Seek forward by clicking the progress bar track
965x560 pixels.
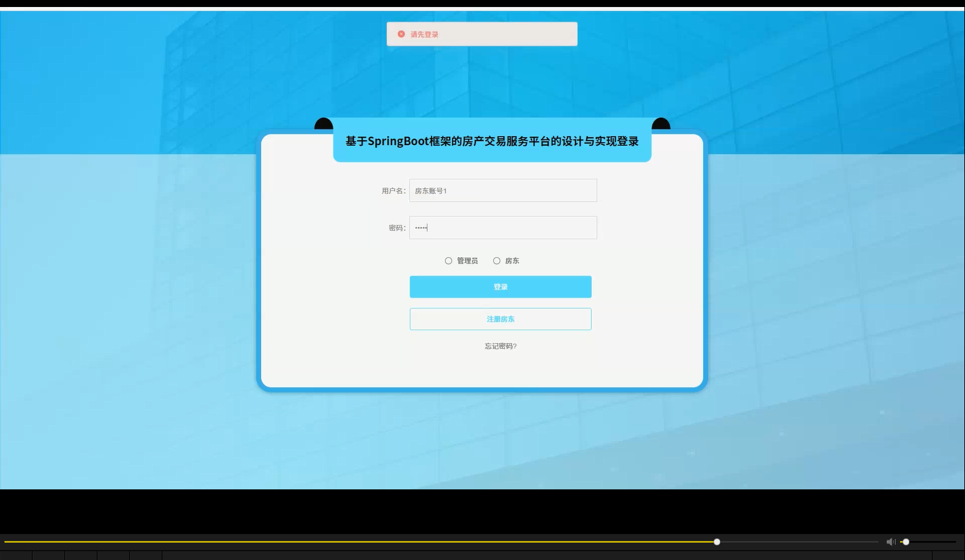pyautogui.click(x=796, y=542)
